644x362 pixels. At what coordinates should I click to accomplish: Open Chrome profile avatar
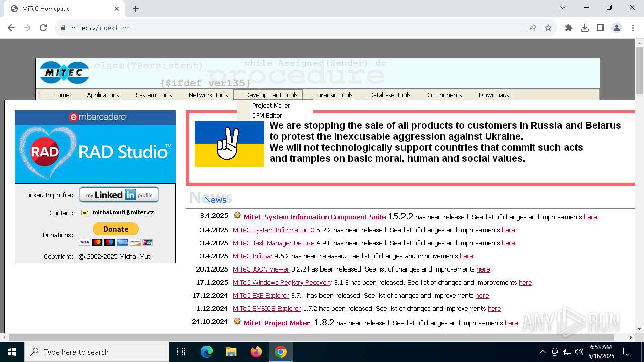click(x=617, y=28)
